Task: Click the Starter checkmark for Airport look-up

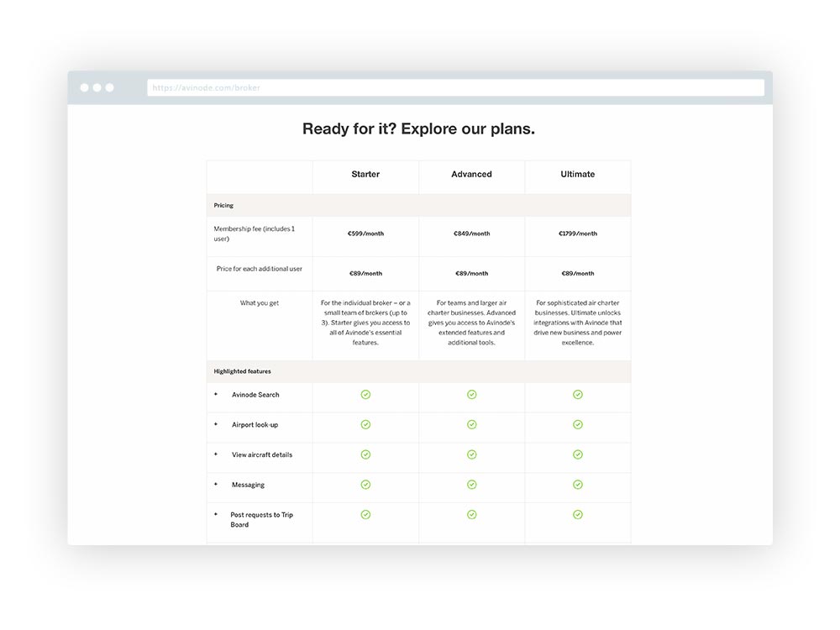Action: click(x=365, y=424)
